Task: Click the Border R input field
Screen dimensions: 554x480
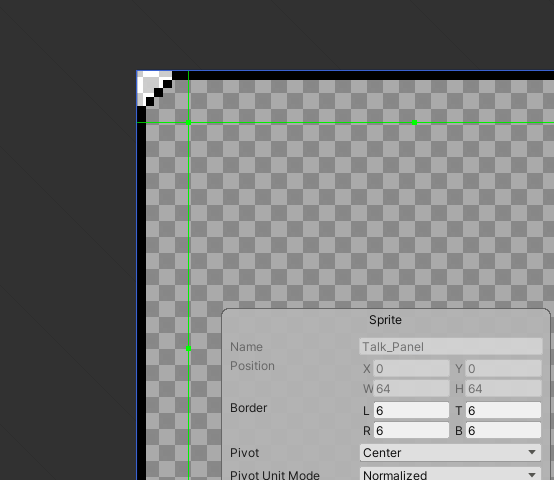Action: click(x=411, y=431)
